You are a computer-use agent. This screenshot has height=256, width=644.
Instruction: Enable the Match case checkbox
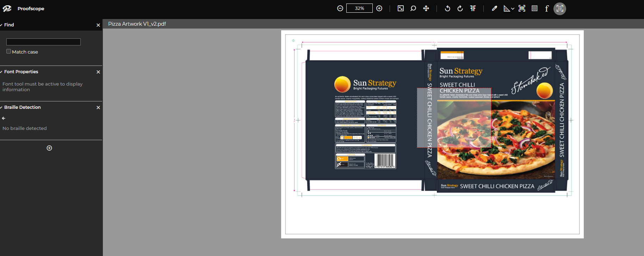click(9, 51)
